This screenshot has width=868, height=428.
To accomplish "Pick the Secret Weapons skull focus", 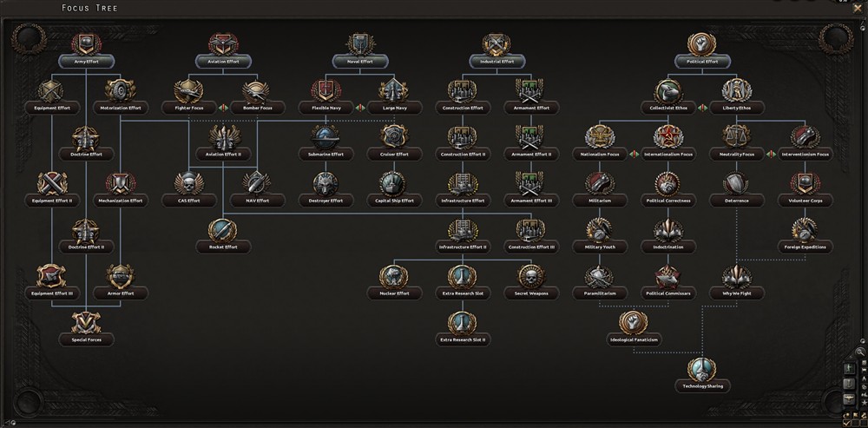I will coord(531,276).
